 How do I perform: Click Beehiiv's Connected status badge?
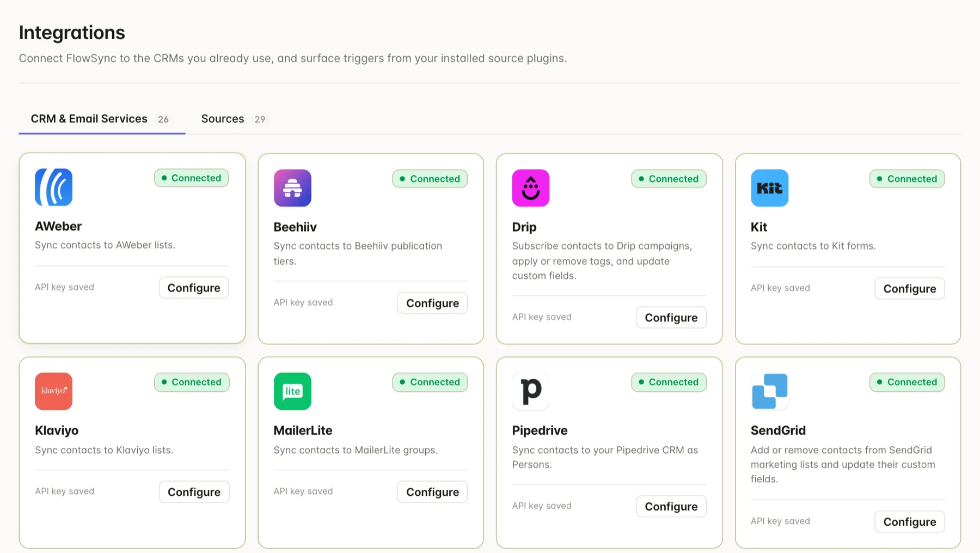[x=430, y=179]
